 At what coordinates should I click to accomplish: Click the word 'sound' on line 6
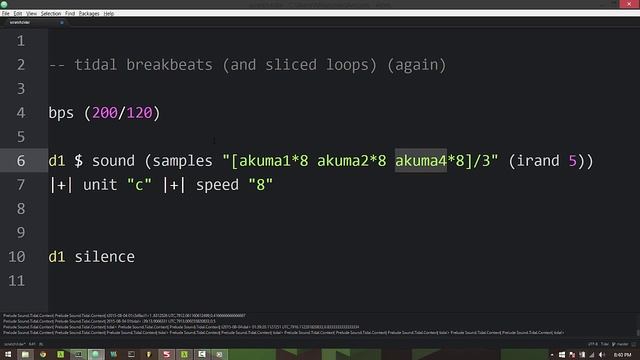coord(113,161)
